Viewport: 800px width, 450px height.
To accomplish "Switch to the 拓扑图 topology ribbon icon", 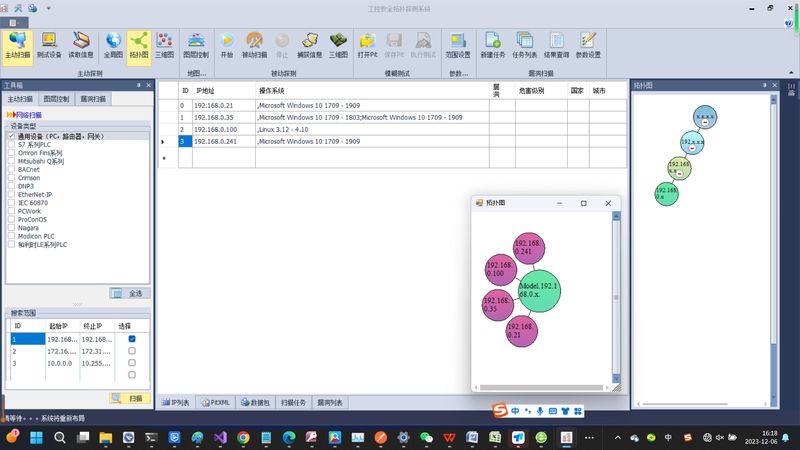I will pyautogui.click(x=139, y=46).
